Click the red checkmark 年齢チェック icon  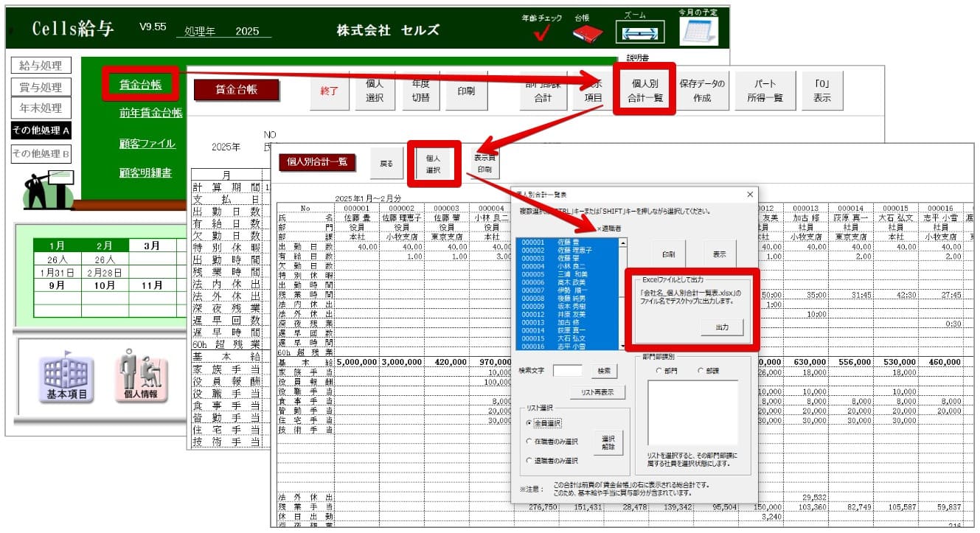coord(541,35)
